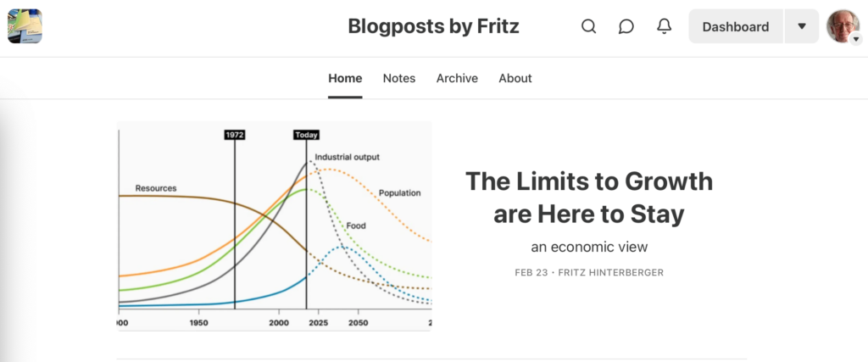Switch to the Notes tab
Screen dimensions: 868x362
[399, 78]
